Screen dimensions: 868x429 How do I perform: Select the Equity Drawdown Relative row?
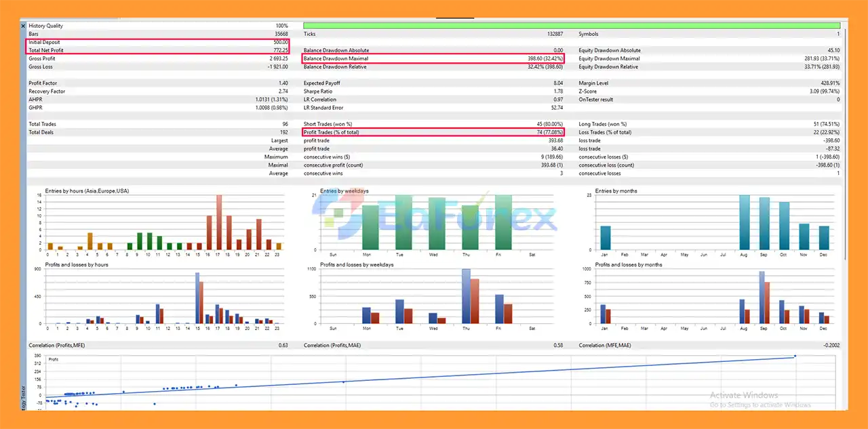point(709,66)
